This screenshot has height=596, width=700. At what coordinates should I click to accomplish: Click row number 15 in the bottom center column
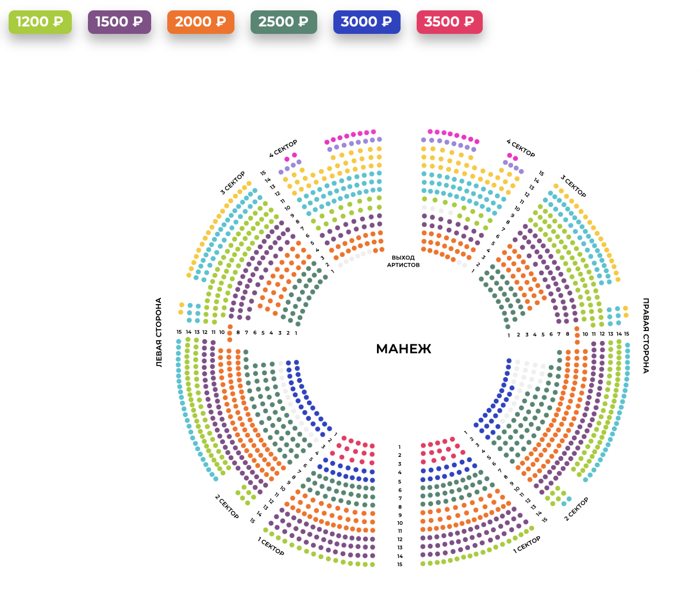pyautogui.click(x=399, y=564)
